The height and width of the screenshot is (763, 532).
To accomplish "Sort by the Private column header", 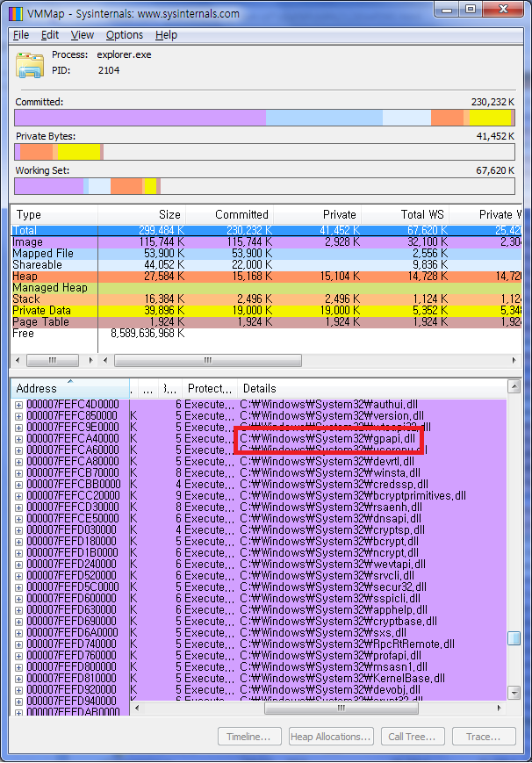I will click(x=317, y=214).
